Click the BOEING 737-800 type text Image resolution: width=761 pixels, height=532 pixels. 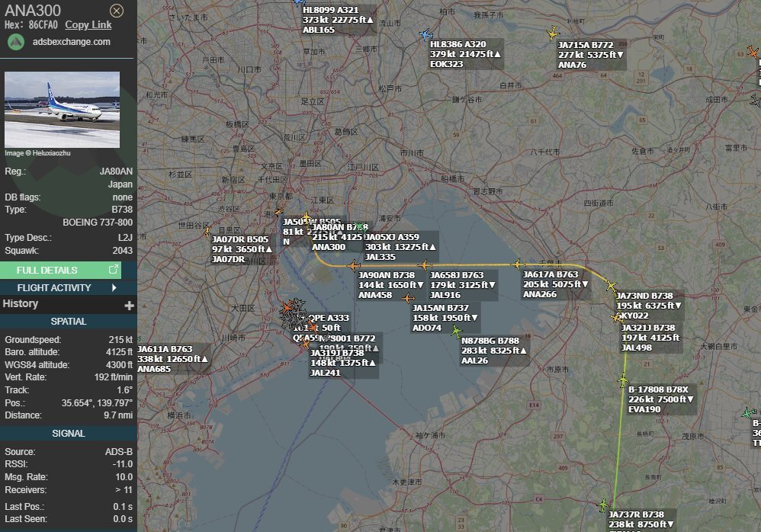[x=98, y=223]
